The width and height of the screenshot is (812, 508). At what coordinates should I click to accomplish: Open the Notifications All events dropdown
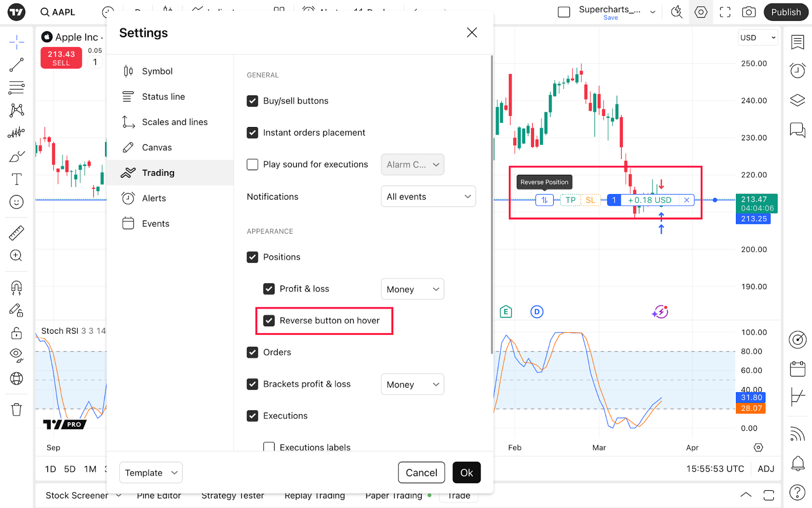[x=428, y=197]
